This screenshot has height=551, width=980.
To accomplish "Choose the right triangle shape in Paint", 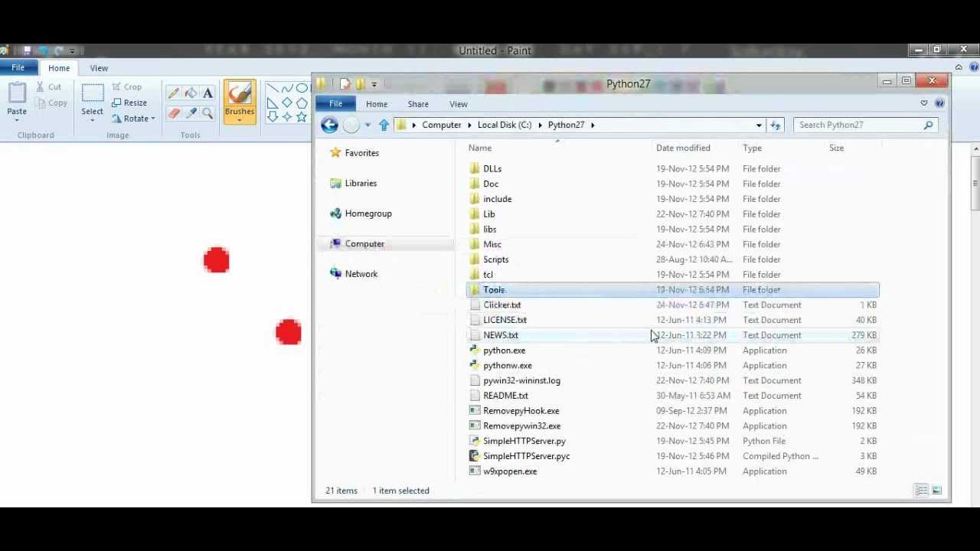I will (x=272, y=103).
